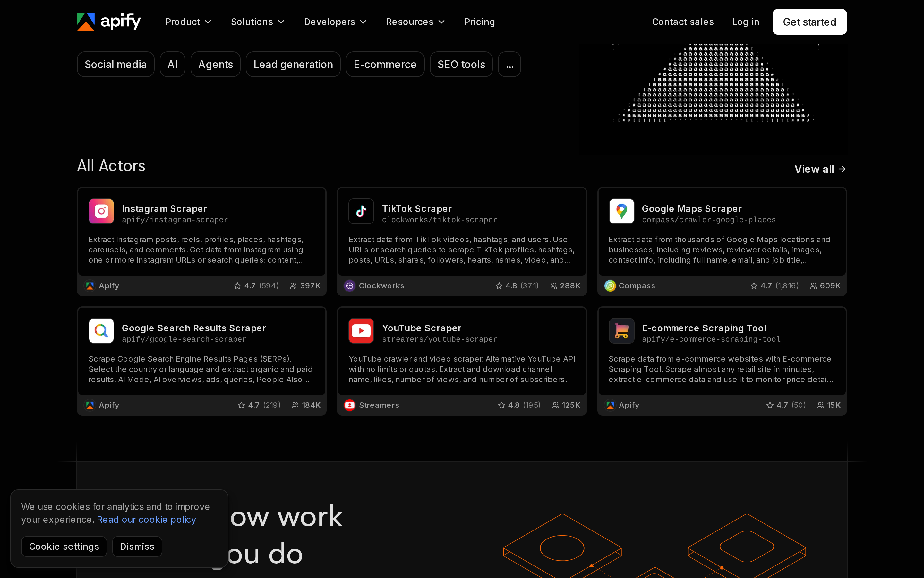Image resolution: width=924 pixels, height=578 pixels.
Task: Click the Clockworks author avatar
Action: pos(350,286)
